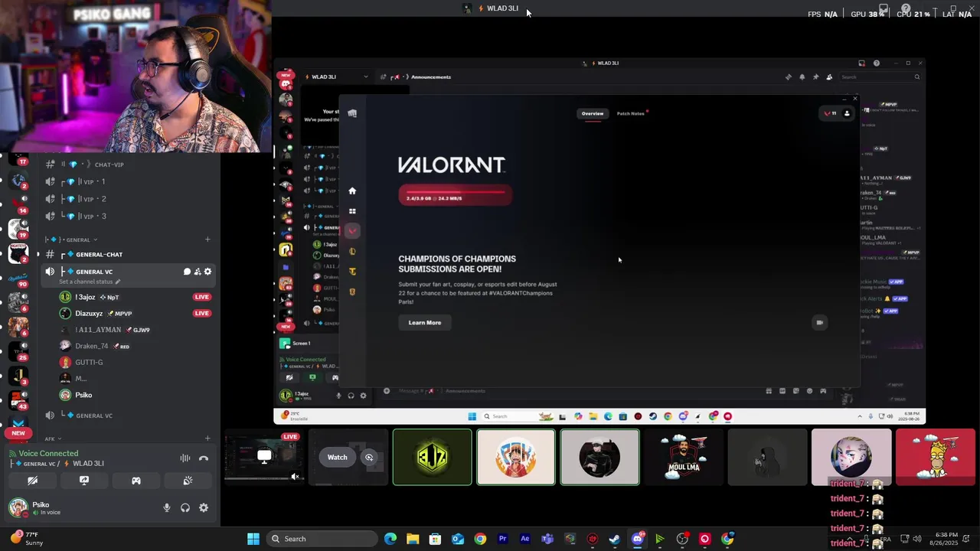Click Discord icon in Windows taskbar
This screenshot has height=551, width=980.
pyautogui.click(x=637, y=539)
